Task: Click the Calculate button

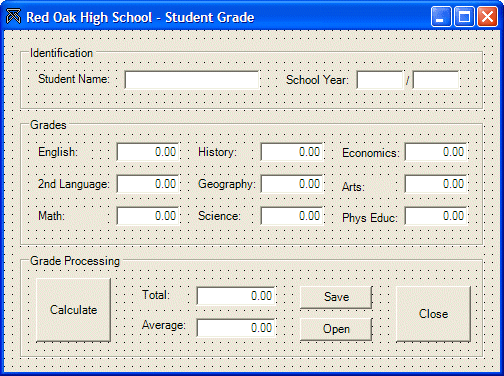Action: tap(73, 310)
